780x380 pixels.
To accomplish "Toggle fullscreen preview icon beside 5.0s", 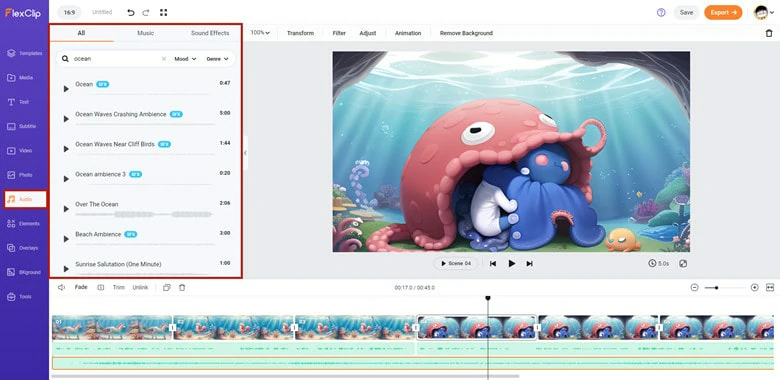I will (x=683, y=264).
